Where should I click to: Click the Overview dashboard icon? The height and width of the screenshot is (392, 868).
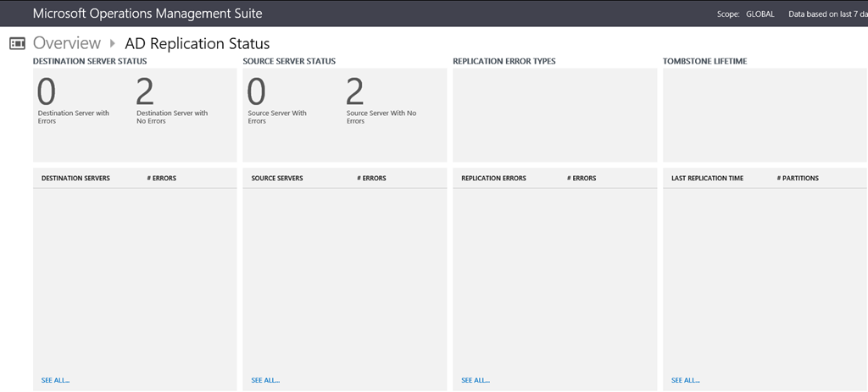tap(17, 43)
